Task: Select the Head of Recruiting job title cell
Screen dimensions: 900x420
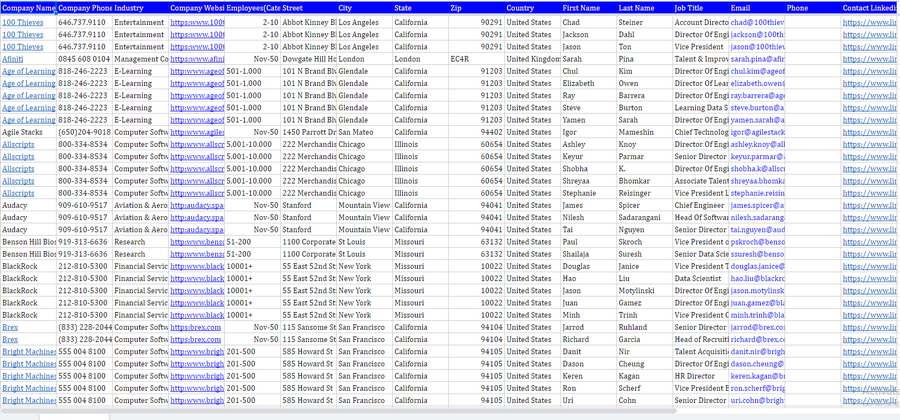Action: pyautogui.click(x=701, y=339)
